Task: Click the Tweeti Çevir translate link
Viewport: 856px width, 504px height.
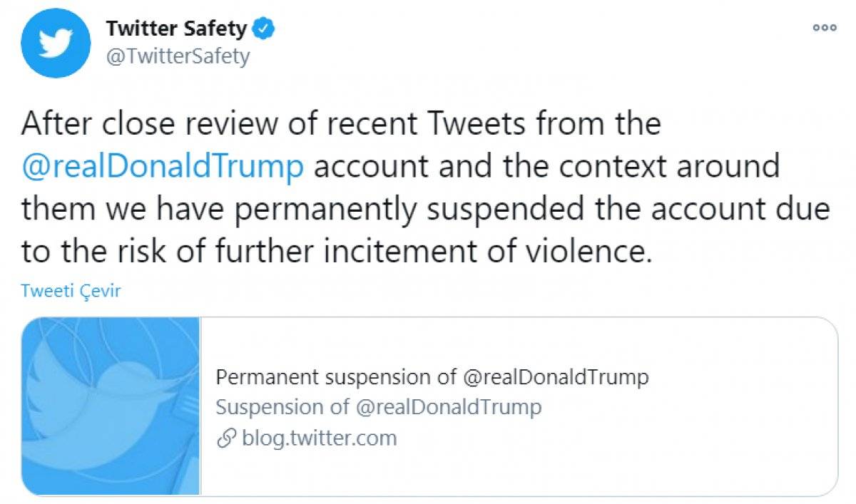Action: tap(71, 291)
